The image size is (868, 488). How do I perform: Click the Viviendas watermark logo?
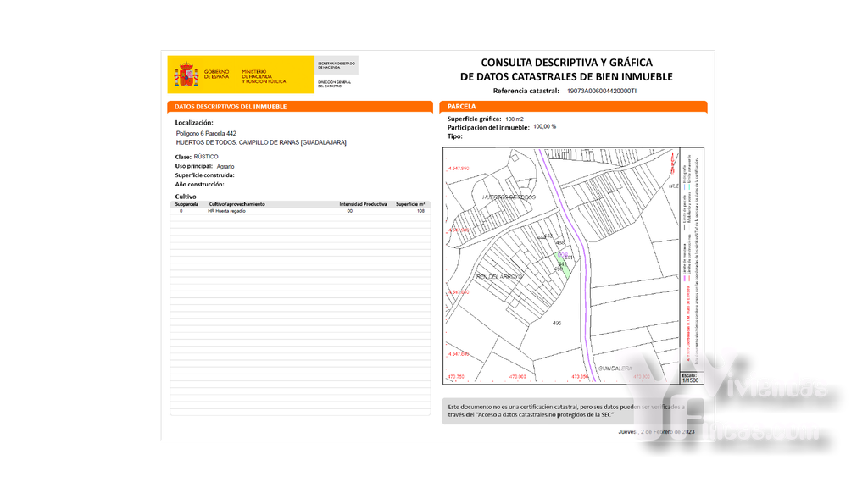[742, 404]
